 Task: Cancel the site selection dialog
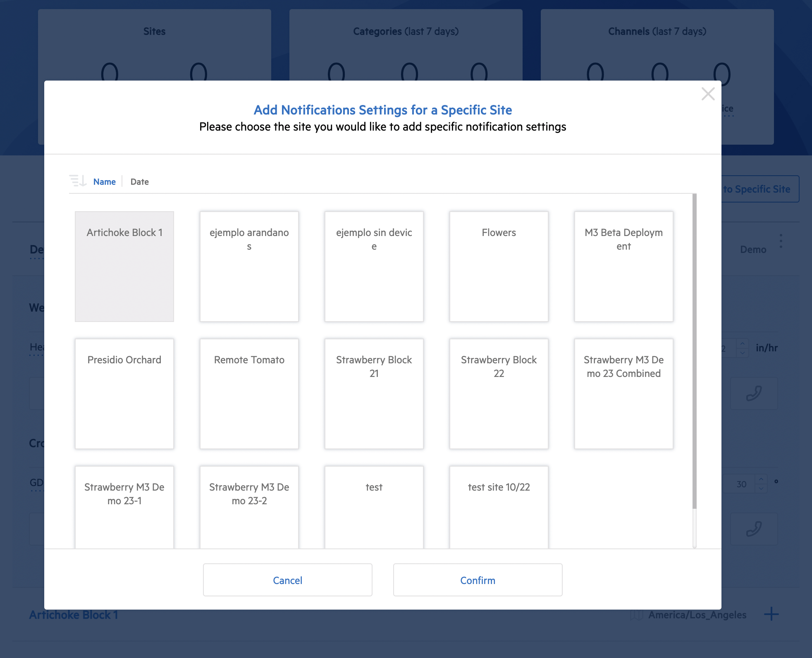287,580
